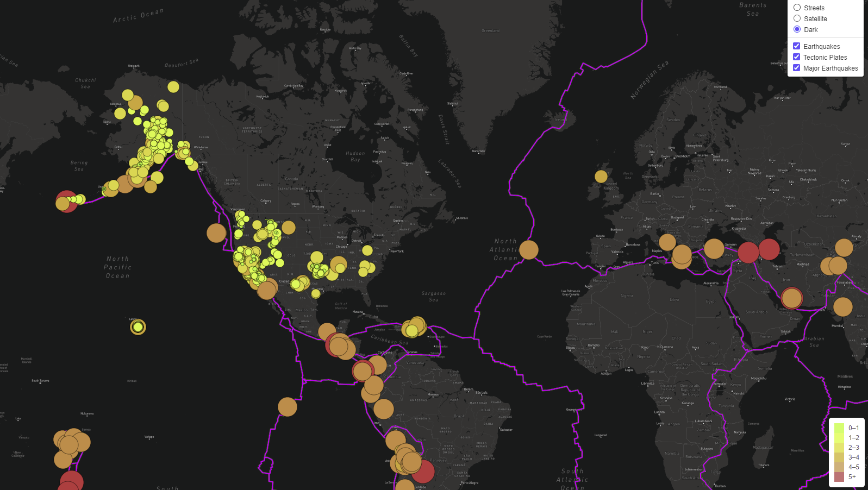Viewport: 868px width, 490px height.
Task: Open yellow marker on Texas Gulf coast
Action: pos(316,294)
